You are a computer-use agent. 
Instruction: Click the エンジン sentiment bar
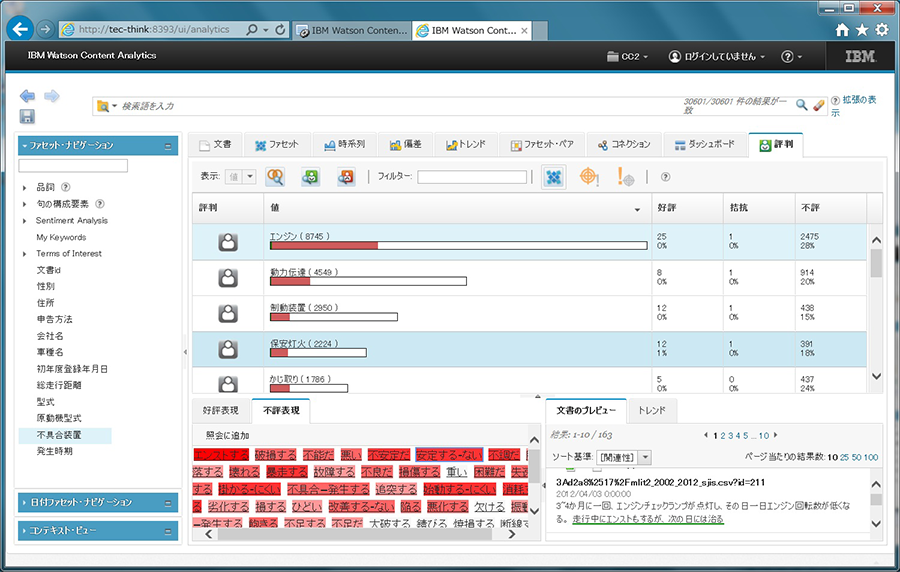tap(459, 246)
